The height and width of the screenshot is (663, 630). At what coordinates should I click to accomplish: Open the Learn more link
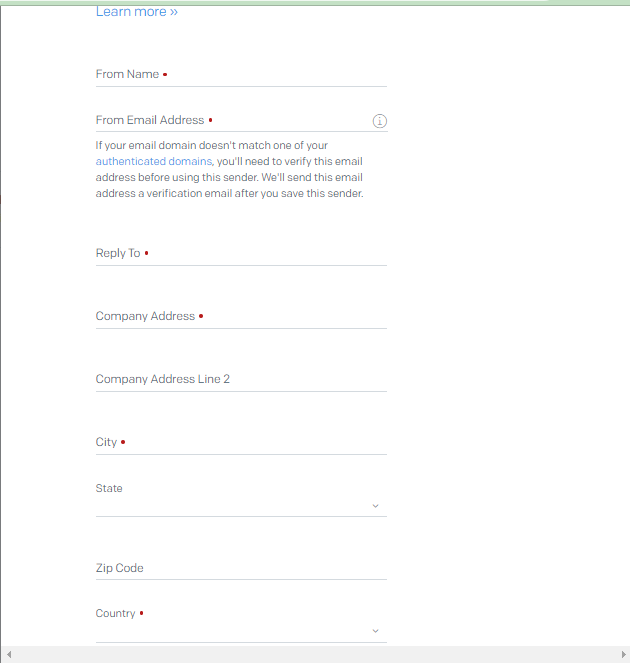click(136, 12)
